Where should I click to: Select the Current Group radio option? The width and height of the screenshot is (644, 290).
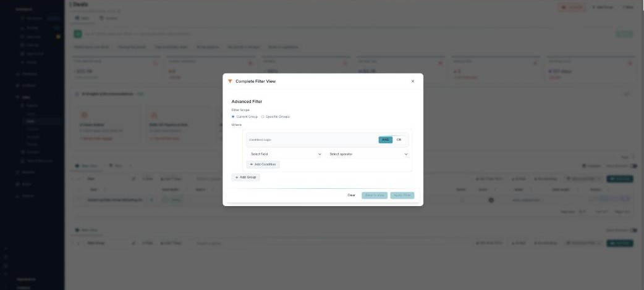(x=233, y=117)
